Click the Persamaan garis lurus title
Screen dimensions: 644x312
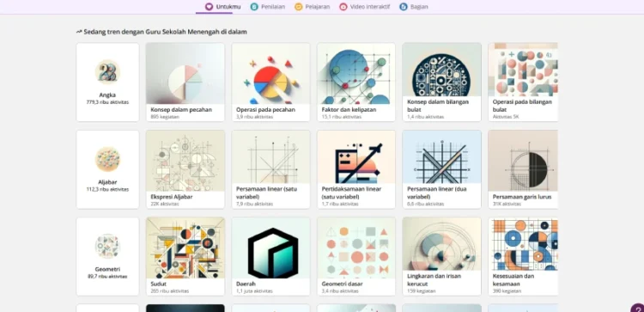[x=522, y=197]
